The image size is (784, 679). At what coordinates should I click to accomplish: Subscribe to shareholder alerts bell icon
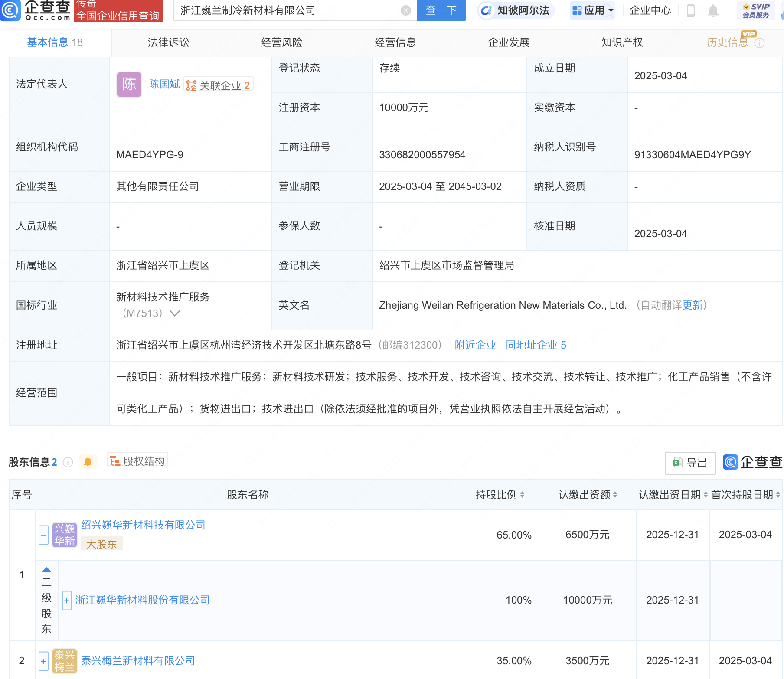(x=88, y=462)
